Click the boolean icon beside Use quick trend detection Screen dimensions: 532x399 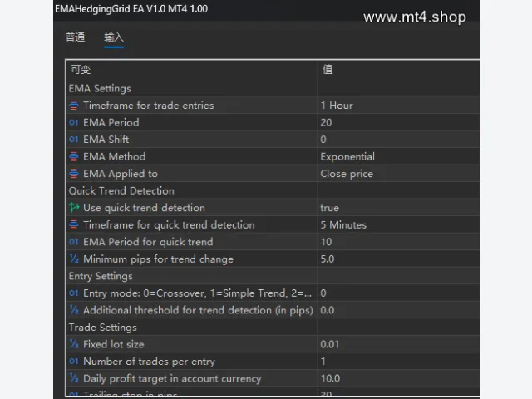click(74, 208)
